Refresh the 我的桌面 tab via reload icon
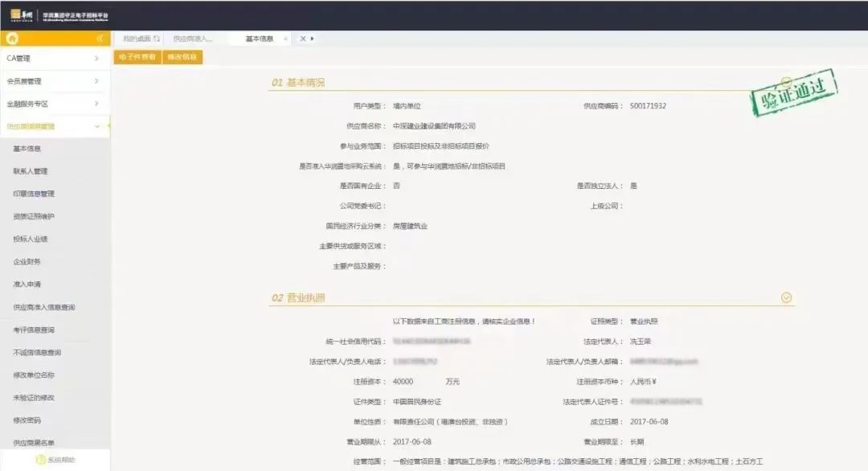The height and width of the screenshot is (471, 868). click(x=157, y=39)
